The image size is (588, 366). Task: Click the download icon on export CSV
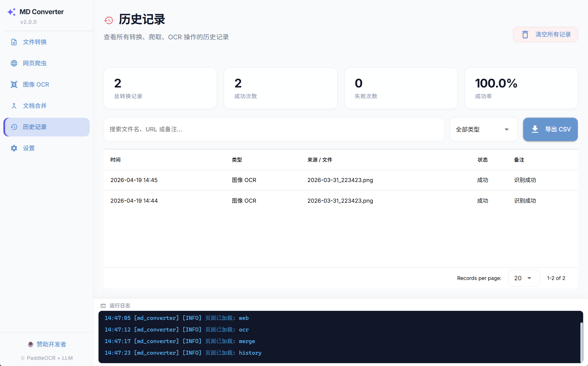pos(535,129)
